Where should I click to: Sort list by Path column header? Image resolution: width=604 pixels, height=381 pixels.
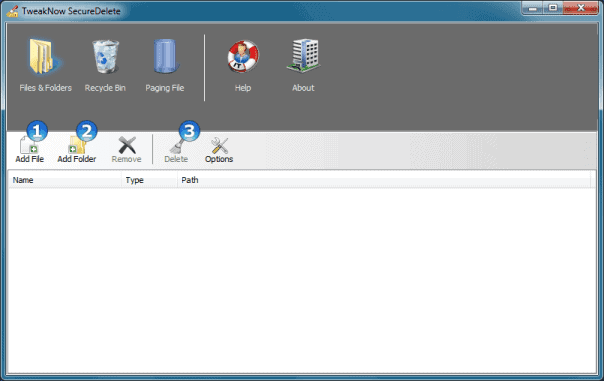click(384, 180)
